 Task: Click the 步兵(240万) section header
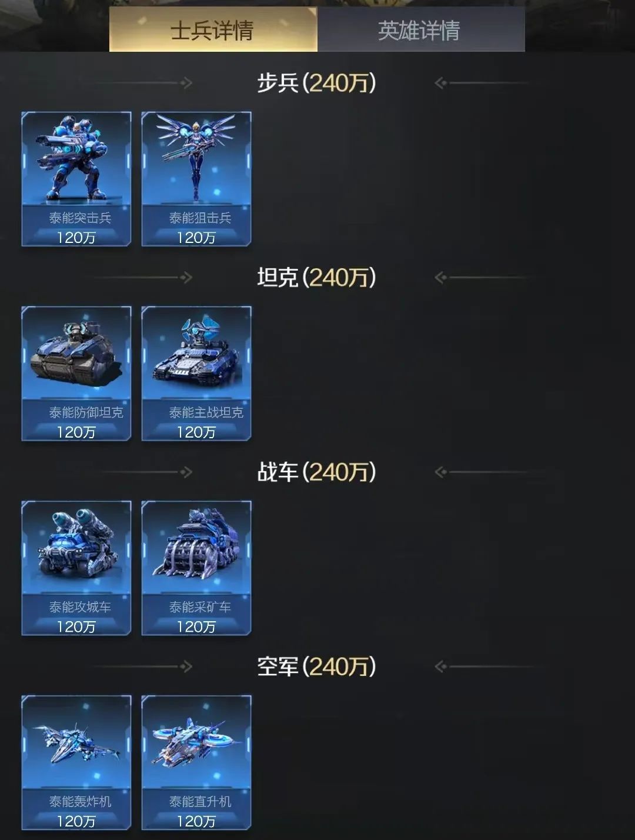pyautogui.click(x=316, y=83)
